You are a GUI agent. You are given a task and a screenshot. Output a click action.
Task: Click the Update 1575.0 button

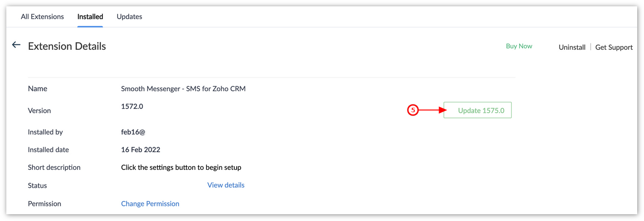click(478, 111)
